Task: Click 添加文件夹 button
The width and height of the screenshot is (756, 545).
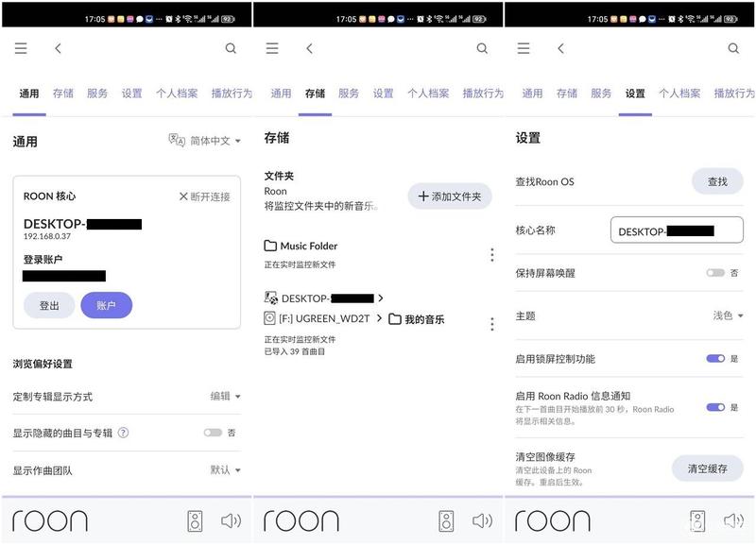Action: (x=450, y=196)
